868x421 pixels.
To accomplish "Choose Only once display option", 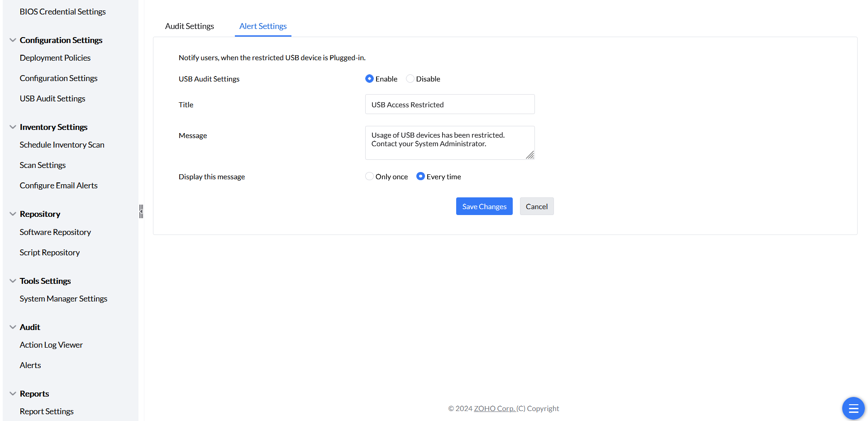I will 370,177.
